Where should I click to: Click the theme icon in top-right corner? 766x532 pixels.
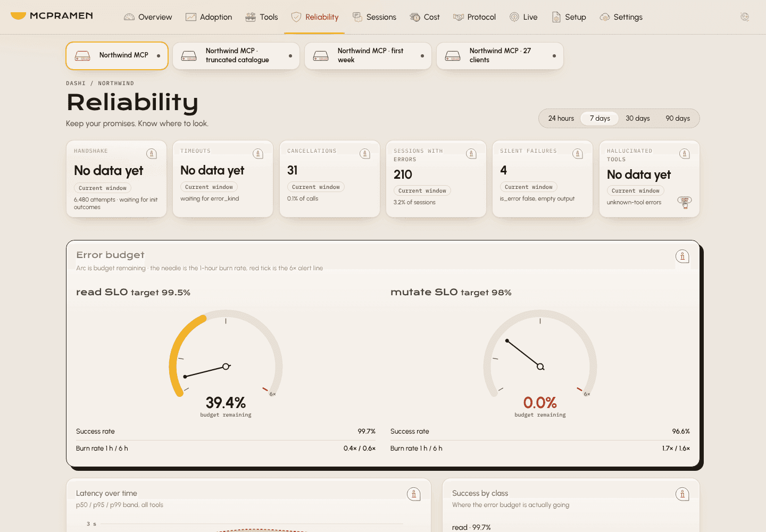(745, 17)
